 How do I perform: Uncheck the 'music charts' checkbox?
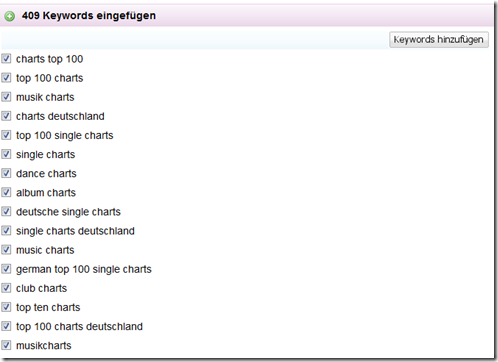6,250
